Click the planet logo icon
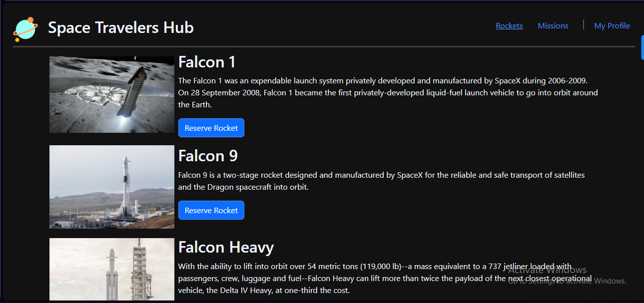Viewport: 644px width, 303px height. point(25,29)
